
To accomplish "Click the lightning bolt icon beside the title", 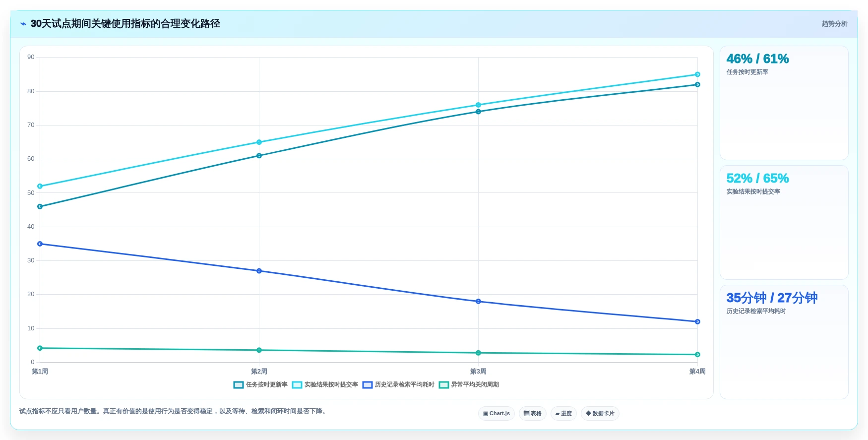I will tap(23, 24).
